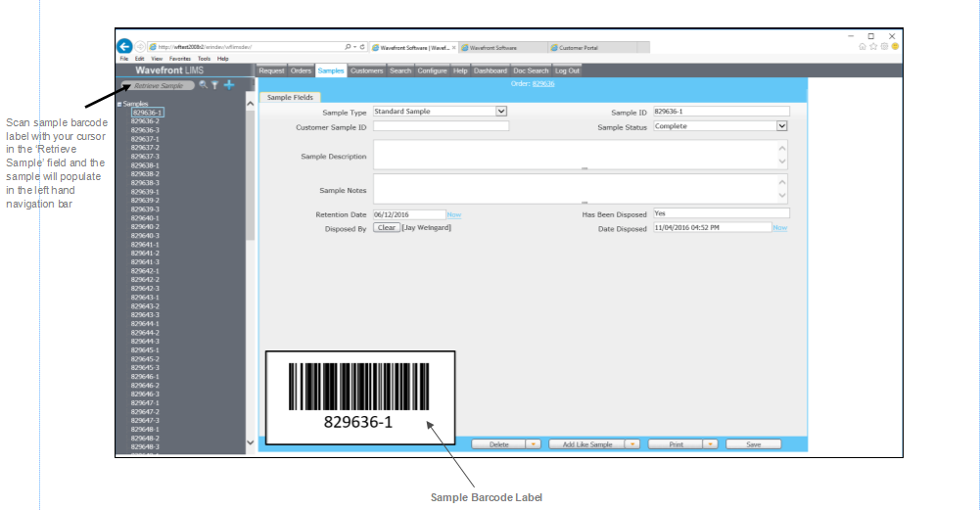
Task: Click the filter funnel icon in sidebar
Action: tap(215, 85)
